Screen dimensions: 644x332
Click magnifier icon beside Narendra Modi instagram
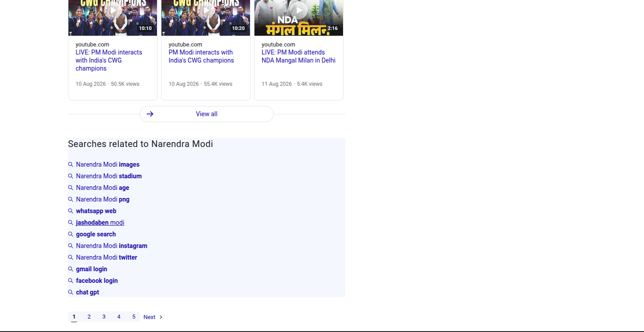(x=71, y=246)
